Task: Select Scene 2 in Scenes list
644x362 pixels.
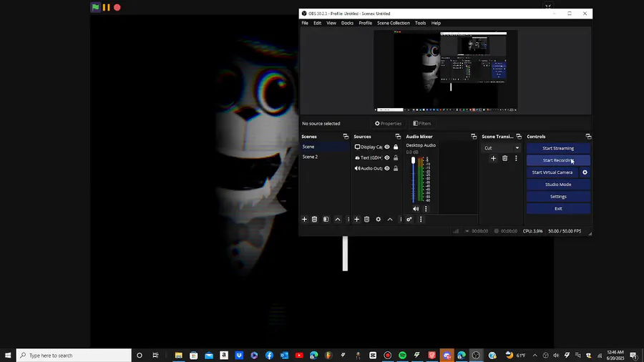Action: click(326, 157)
